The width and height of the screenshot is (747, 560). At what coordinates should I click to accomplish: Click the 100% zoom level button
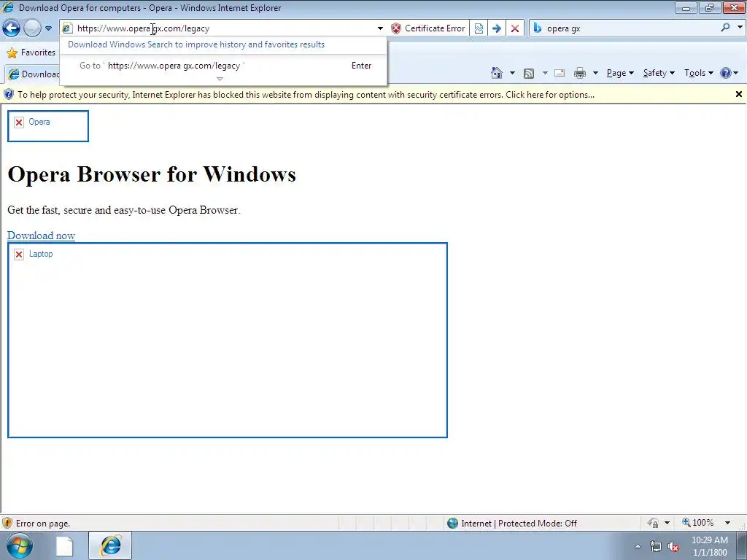click(x=698, y=523)
